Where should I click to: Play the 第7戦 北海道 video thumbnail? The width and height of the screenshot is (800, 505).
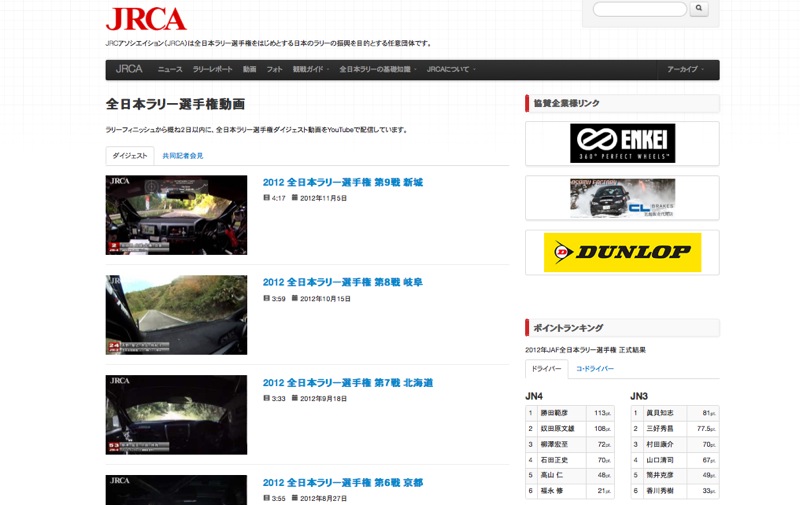click(x=177, y=415)
